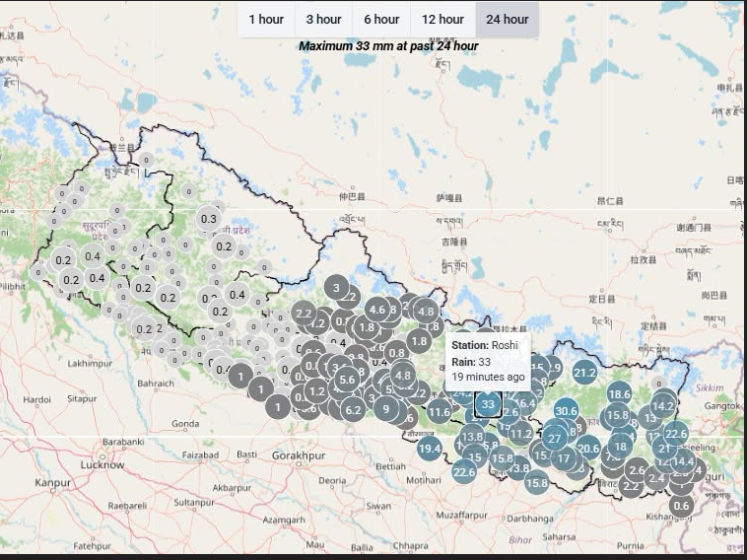The width and height of the screenshot is (747, 560).
Task: Click the 27 rainfall station marker
Action: coord(555,439)
